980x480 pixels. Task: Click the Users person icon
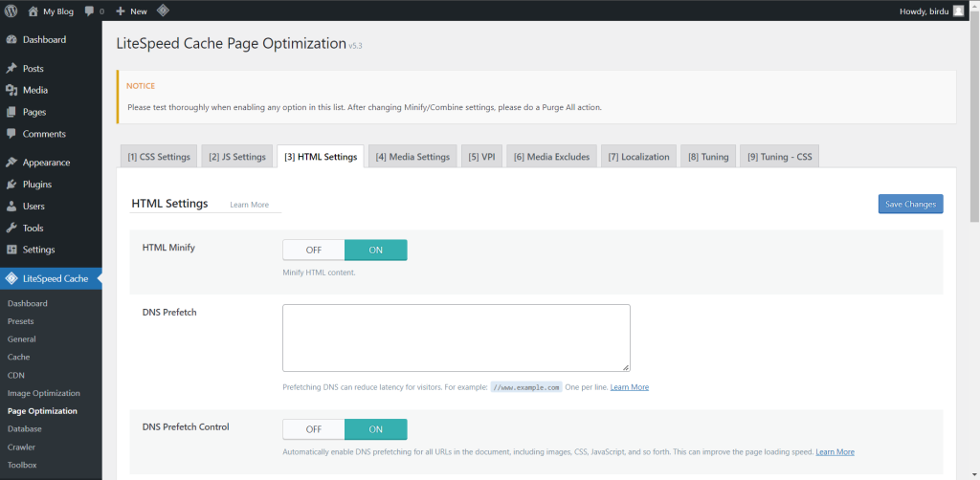(x=11, y=207)
